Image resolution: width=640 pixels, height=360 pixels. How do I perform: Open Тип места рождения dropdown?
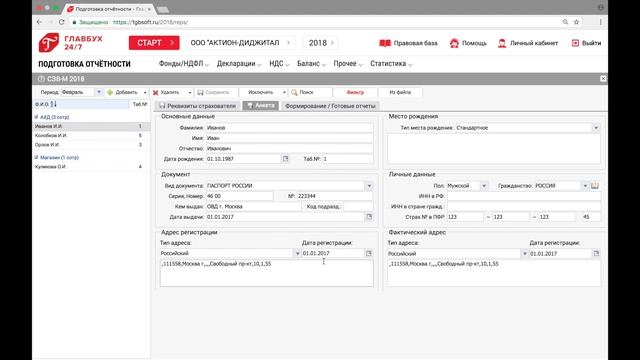click(596, 128)
